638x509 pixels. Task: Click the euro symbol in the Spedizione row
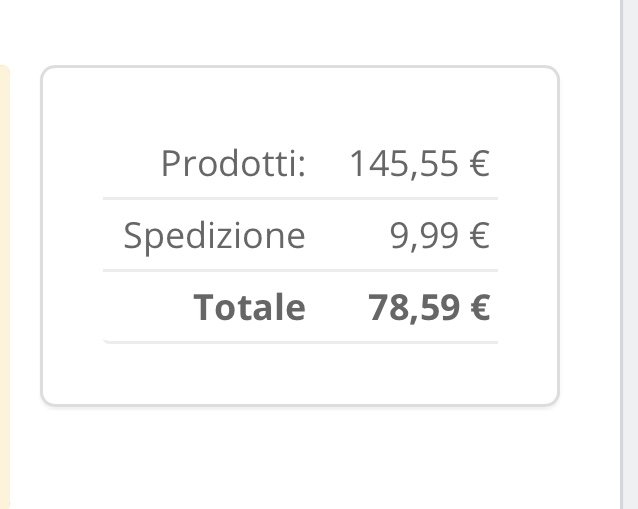(479, 236)
